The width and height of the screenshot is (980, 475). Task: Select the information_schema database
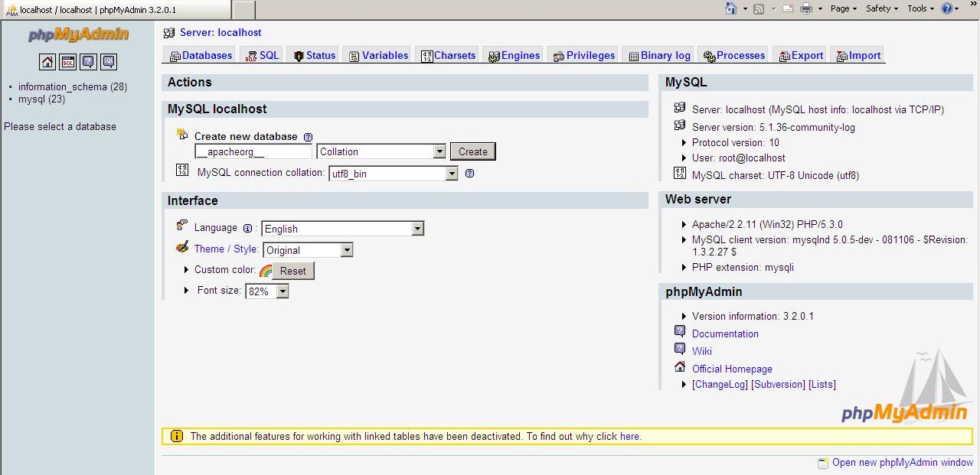tap(73, 86)
